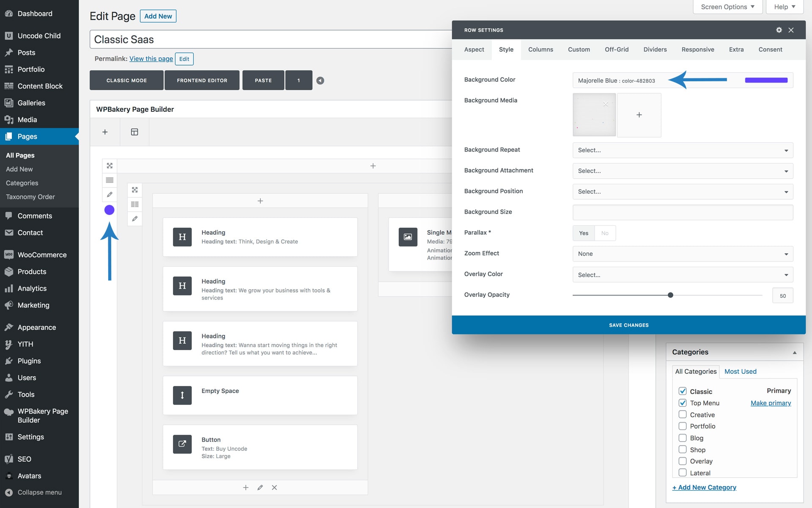The image size is (812, 508).
Task: Expand the Zoom Effect dropdown
Action: [682, 254]
